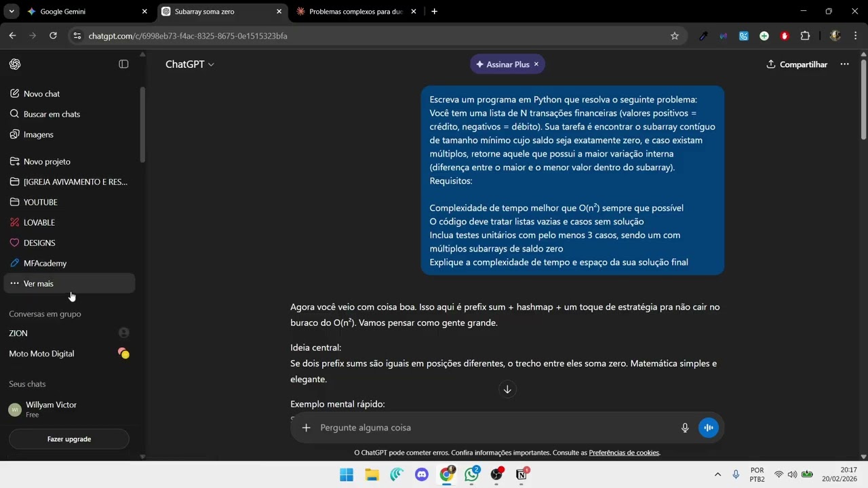868x488 pixels.
Task: Open the volume control in system tray
Action: [x=793, y=474]
